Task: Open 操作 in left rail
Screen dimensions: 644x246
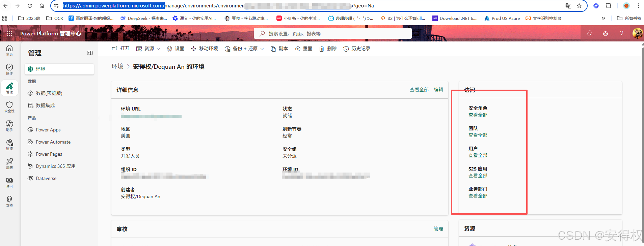Action: point(9,69)
